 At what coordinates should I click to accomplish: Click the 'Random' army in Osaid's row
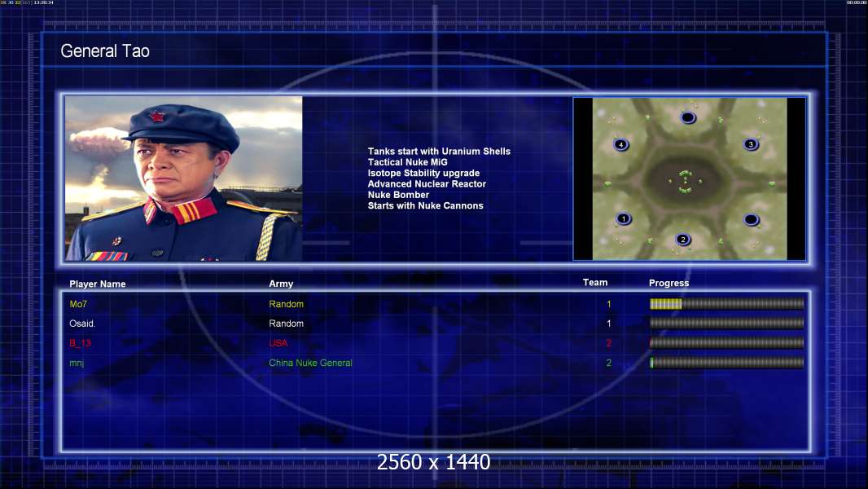(286, 324)
